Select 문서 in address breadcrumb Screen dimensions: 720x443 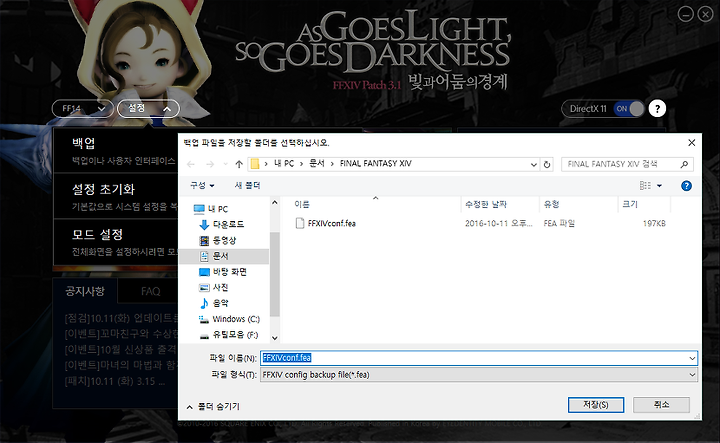(x=317, y=163)
